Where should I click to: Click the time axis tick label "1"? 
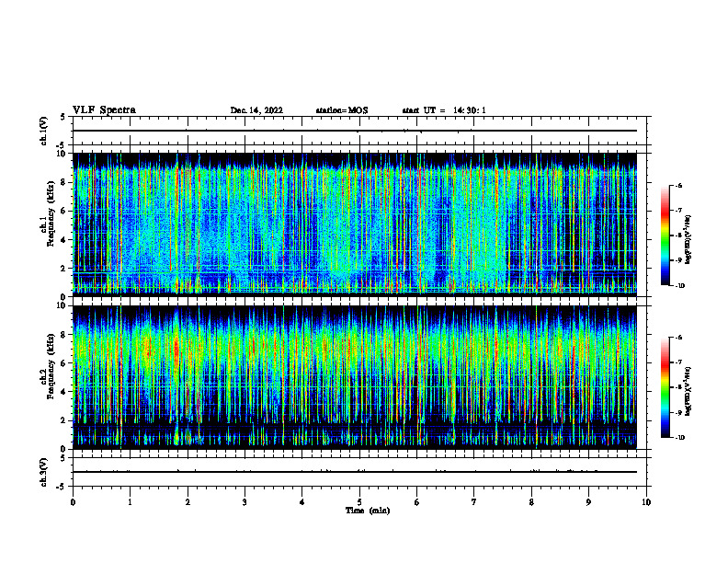pyautogui.click(x=130, y=502)
